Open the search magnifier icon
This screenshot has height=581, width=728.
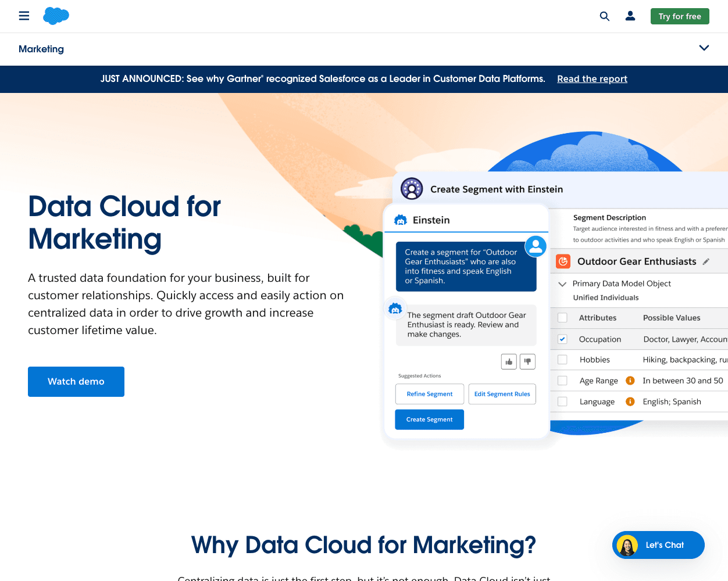click(605, 16)
